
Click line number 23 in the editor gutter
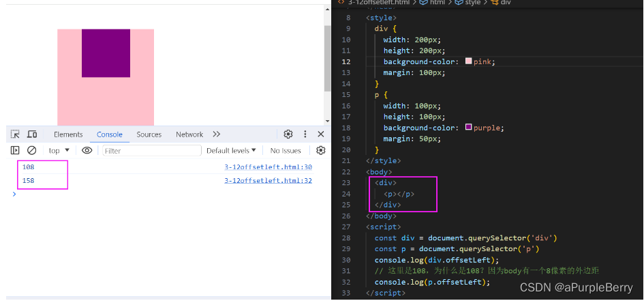coord(346,182)
